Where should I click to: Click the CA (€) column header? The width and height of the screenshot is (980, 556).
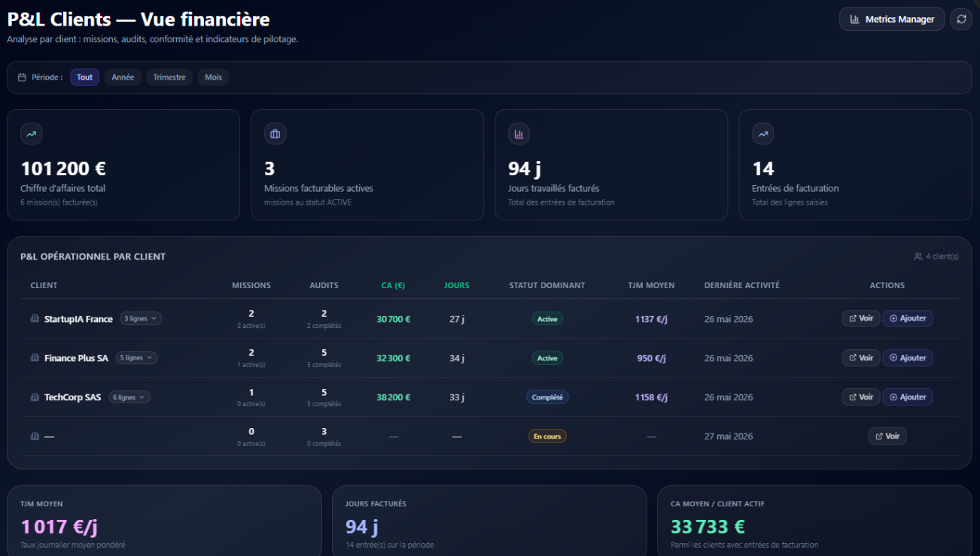pos(394,286)
